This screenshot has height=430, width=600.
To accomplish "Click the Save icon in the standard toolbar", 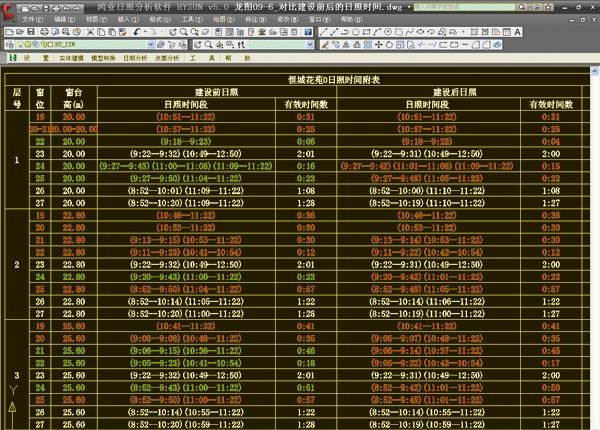I will click(31, 32).
